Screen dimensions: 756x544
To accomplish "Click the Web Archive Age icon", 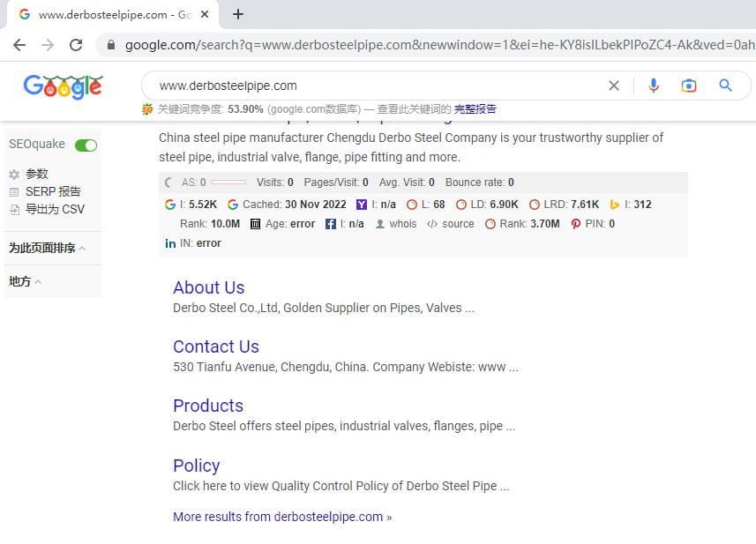I will point(256,224).
